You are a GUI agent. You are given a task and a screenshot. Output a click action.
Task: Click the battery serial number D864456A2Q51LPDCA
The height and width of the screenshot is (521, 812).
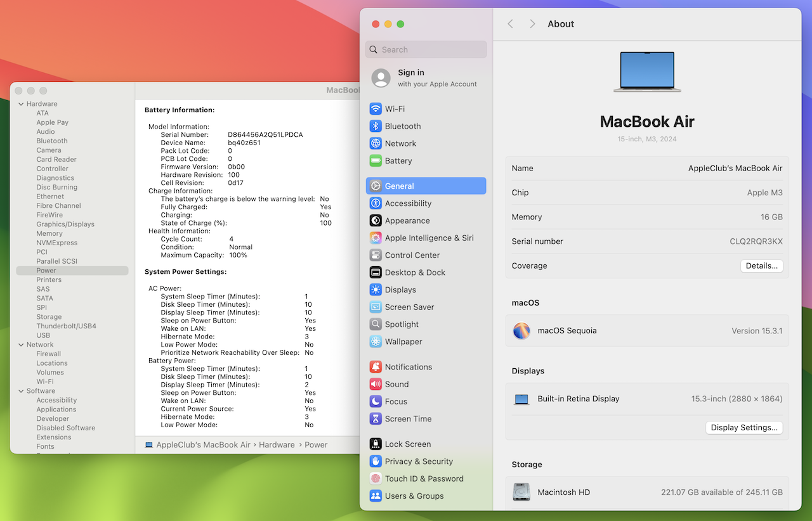pyautogui.click(x=265, y=135)
